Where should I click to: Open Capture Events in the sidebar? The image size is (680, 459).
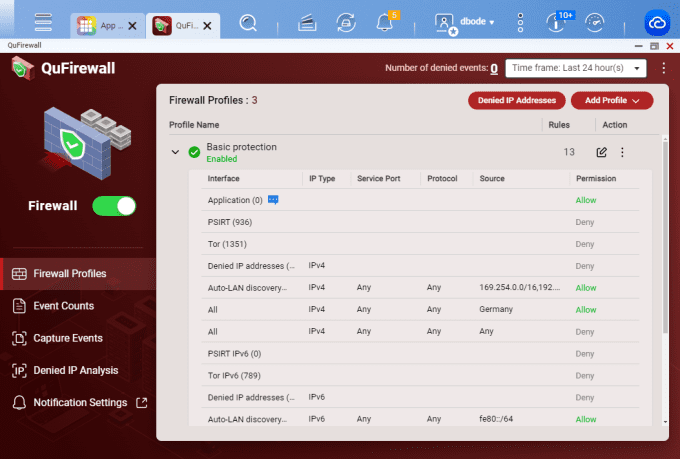click(78, 338)
